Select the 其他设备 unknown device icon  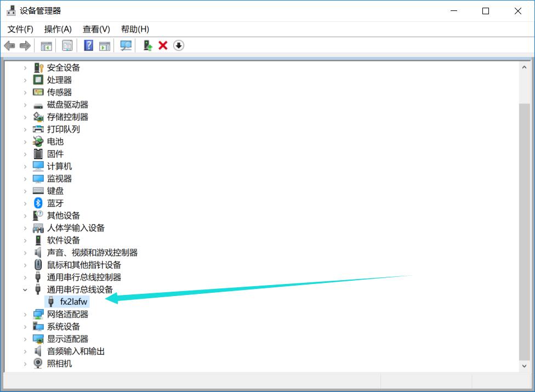[38, 215]
